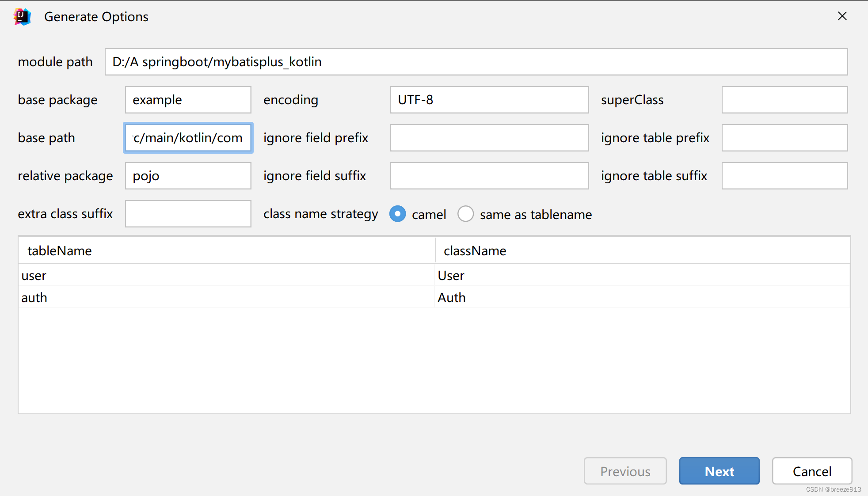Viewport: 868px width, 496px height.
Task: Select the user table row
Action: coord(177,275)
